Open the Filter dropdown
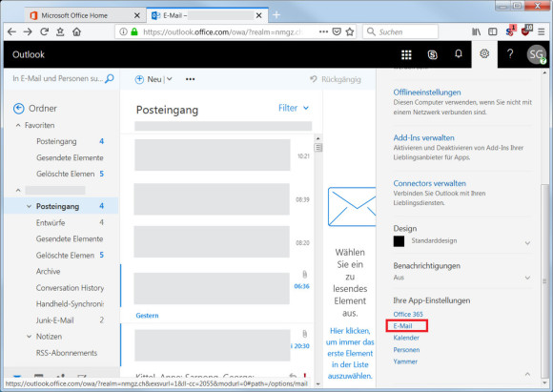Image resolution: width=553 pixels, height=392 pixels. pyautogui.click(x=294, y=108)
